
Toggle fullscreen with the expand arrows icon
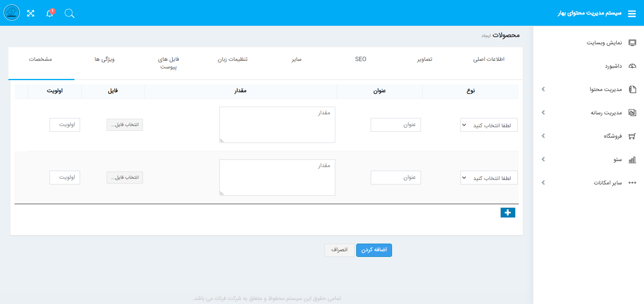coord(31,13)
